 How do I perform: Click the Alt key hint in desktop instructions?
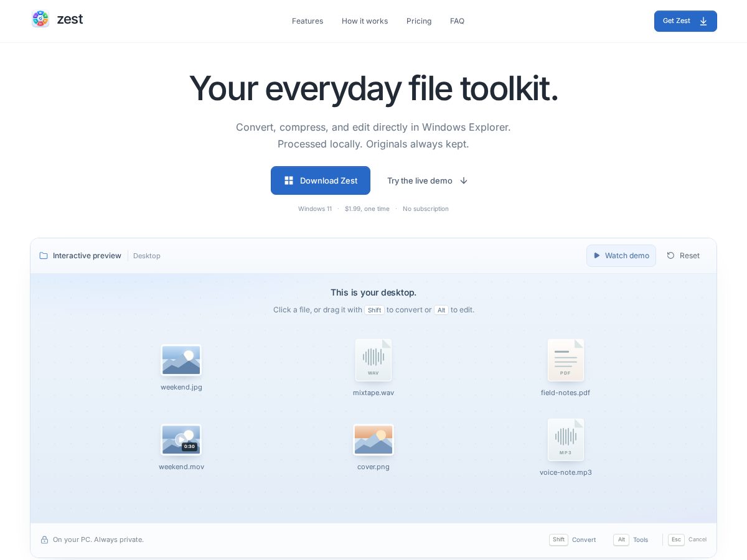pos(441,310)
